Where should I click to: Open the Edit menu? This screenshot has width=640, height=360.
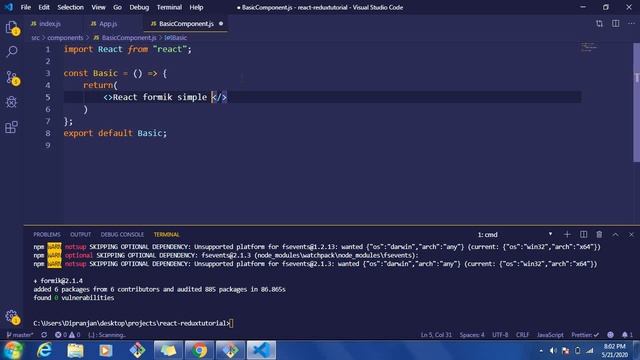[x=44, y=7]
